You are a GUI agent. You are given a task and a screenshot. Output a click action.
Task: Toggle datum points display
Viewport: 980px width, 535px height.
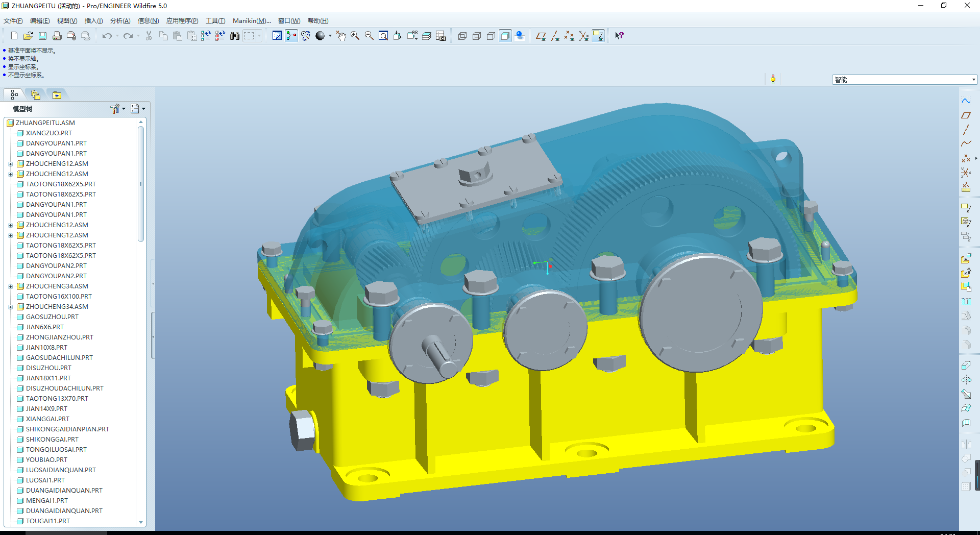coord(570,36)
